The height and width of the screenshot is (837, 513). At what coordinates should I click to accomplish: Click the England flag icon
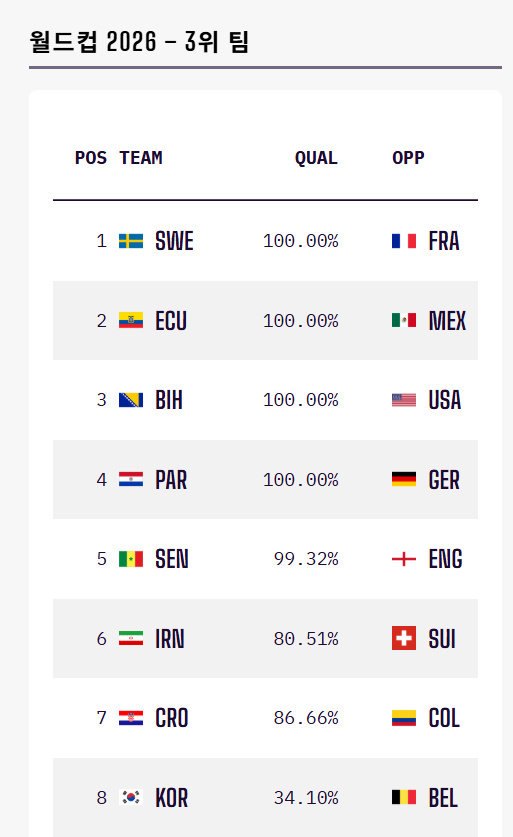(404, 559)
